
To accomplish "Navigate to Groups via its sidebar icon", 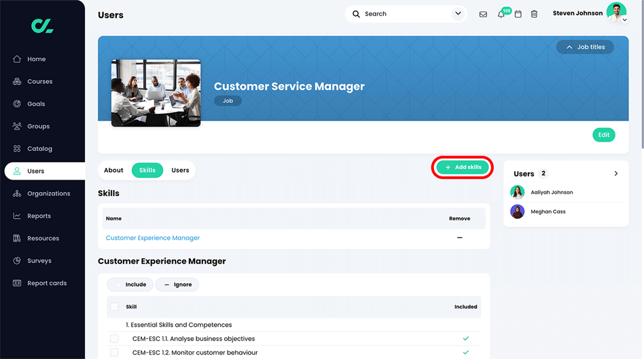I will [x=40, y=126].
